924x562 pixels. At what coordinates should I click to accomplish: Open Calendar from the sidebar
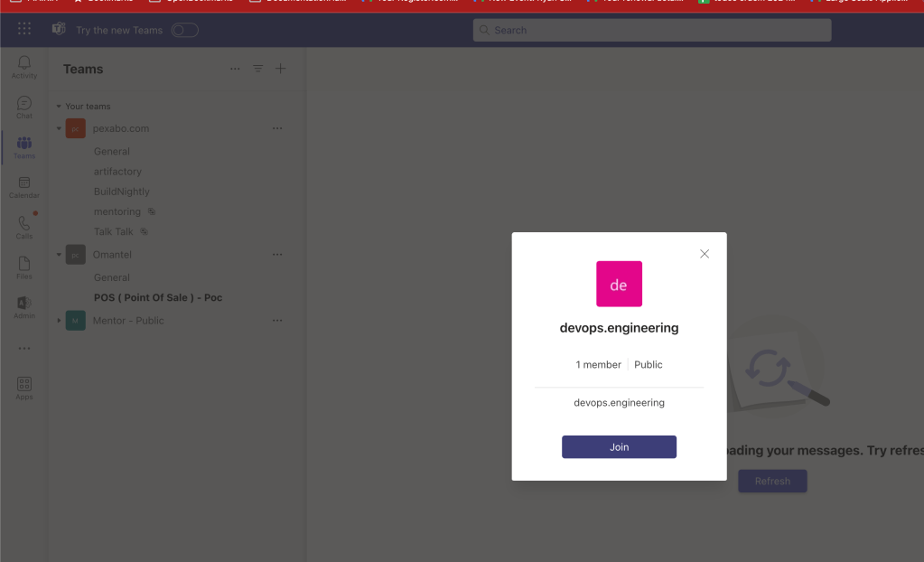coord(24,188)
